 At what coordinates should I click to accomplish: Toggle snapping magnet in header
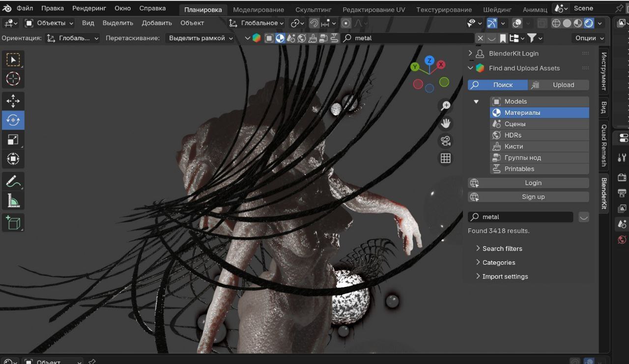pyautogui.click(x=314, y=23)
